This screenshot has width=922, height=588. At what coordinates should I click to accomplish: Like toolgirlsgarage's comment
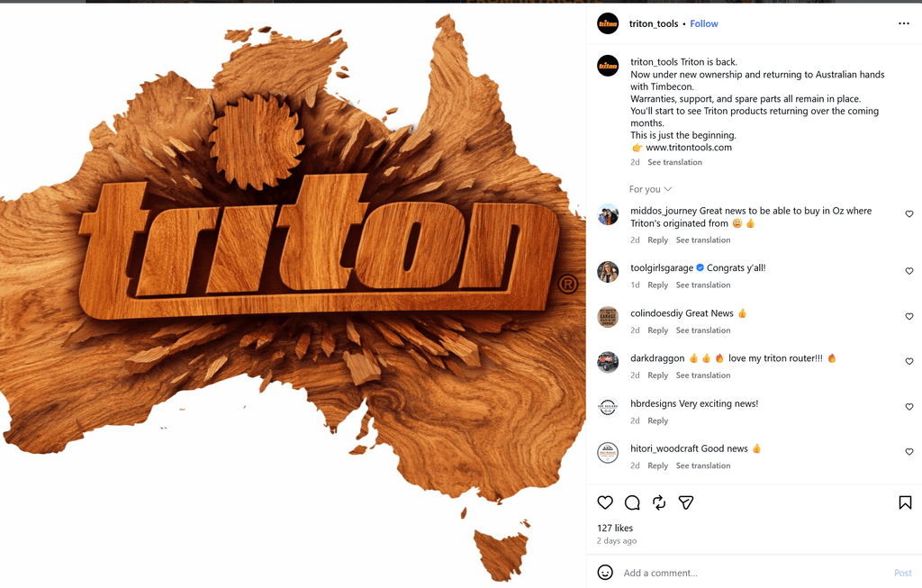click(909, 271)
